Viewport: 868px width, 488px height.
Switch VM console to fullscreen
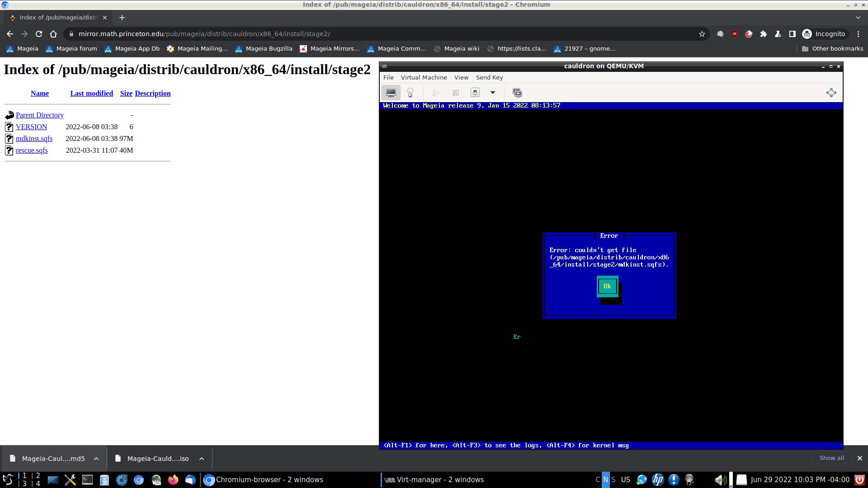[x=831, y=93]
